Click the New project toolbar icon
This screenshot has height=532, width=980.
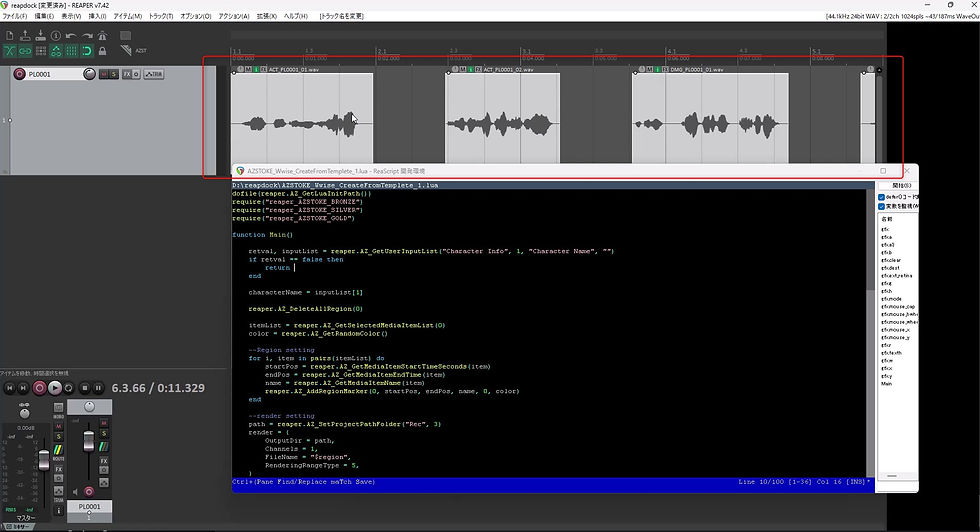9,36
